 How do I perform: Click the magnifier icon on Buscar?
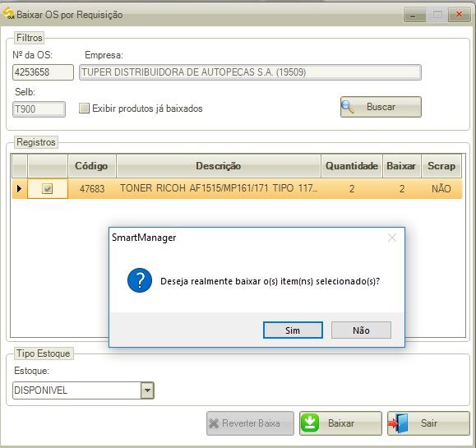tap(348, 107)
